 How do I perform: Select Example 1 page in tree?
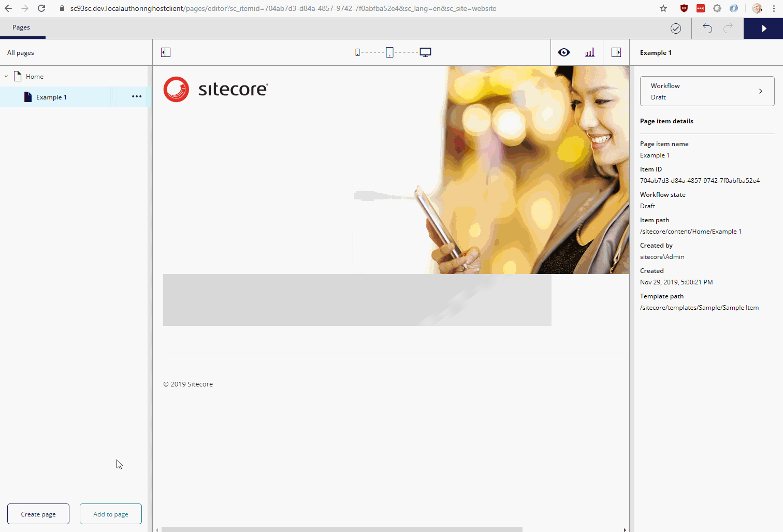coord(51,97)
